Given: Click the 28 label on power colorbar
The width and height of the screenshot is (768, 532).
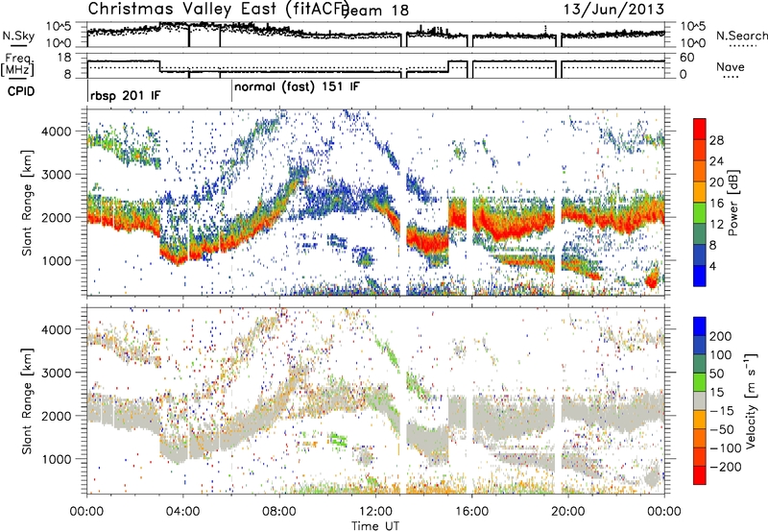Looking at the screenshot, I should 716,141.
